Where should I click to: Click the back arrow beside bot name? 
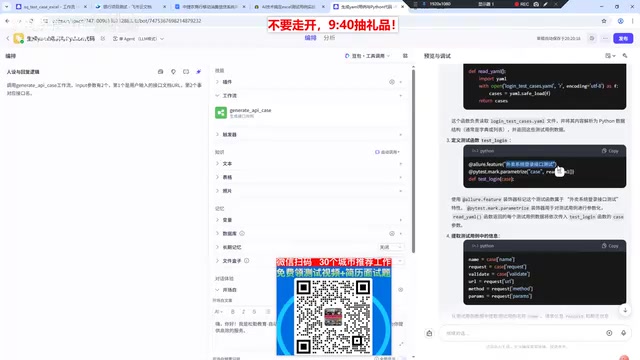tap(8, 38)
